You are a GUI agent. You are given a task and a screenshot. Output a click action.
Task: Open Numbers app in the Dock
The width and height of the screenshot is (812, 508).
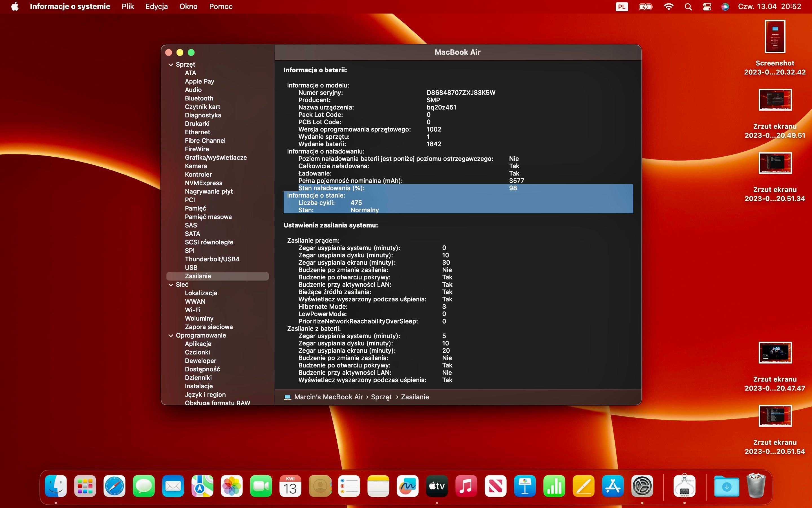tap(554, 486)
